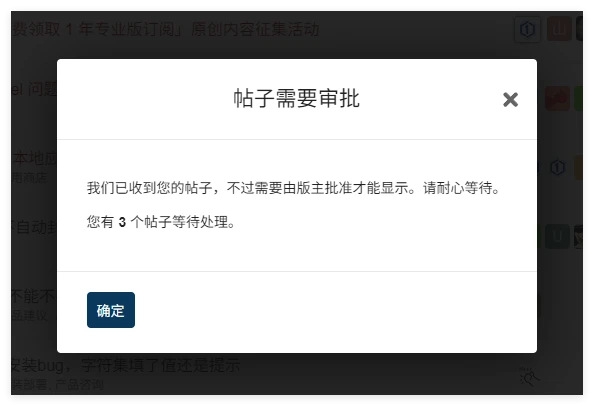Open the red avatar beside the dialog's close X
594x406 pixels.
point(557,98)
